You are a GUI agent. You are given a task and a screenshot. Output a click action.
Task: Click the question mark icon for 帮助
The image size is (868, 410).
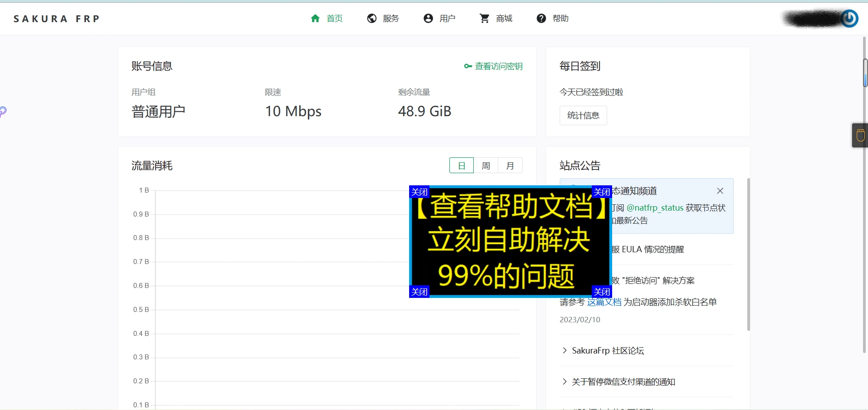pyautogui.click(x=541, y=18)
